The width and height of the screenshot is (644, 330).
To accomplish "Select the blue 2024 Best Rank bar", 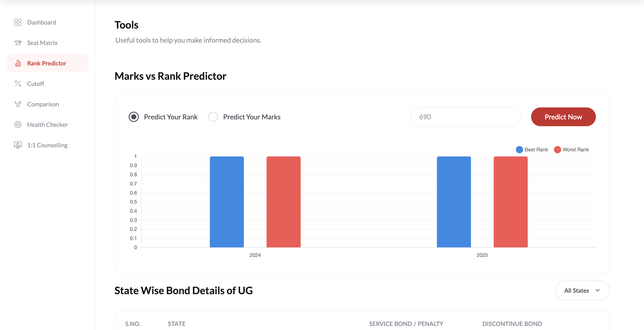I will pos(227,202).
